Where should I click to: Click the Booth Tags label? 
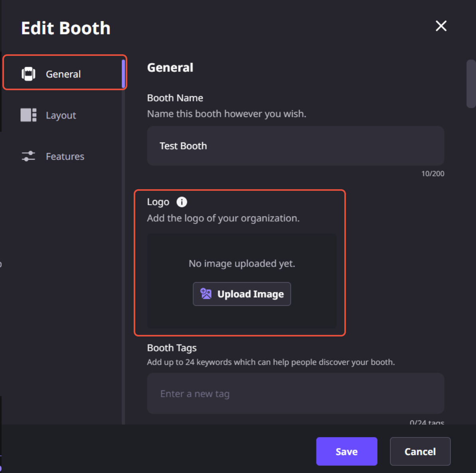[x=172, y=348]
